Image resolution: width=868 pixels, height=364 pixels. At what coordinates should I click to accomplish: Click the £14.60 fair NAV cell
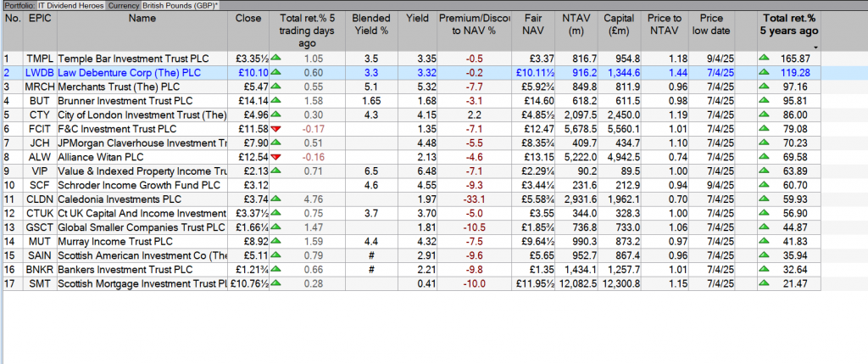tap(534, 101)
